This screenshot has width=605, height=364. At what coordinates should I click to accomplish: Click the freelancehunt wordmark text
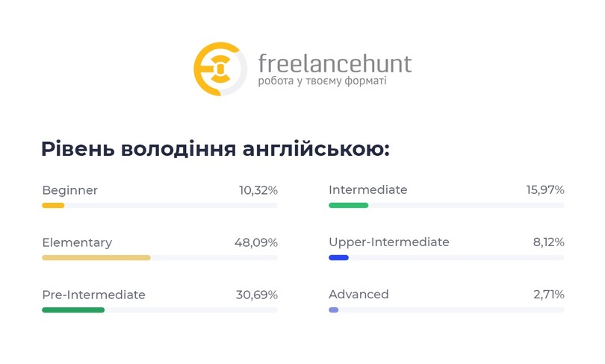tap(335, 63)
